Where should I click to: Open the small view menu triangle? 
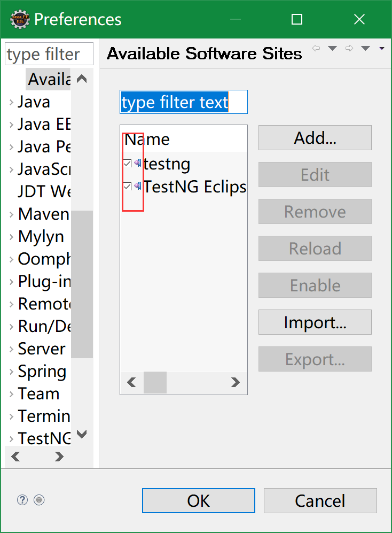pyautogui.click(x=382, y=48)
